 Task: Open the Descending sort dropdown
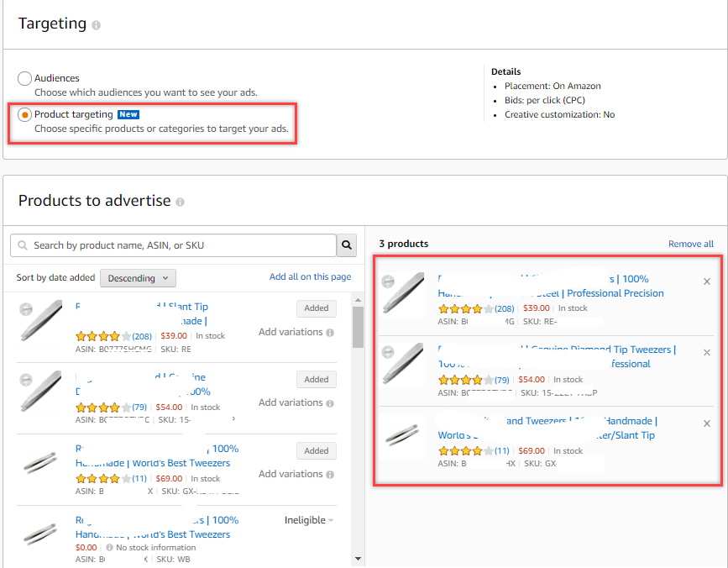tap(138, 278)
